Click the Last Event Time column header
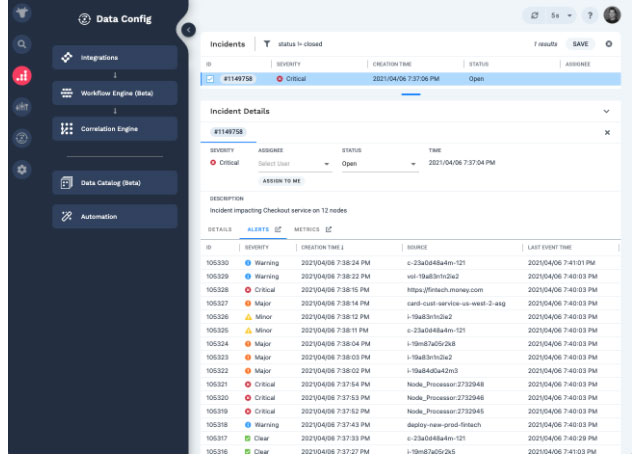This screenshot has width=644, height=466. [550, 247]
